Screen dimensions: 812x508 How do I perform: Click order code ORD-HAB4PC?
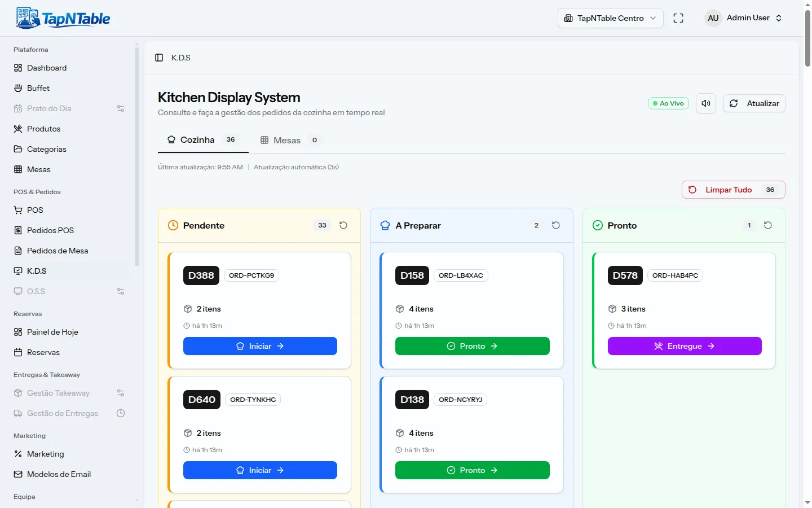tap(675, 275)
